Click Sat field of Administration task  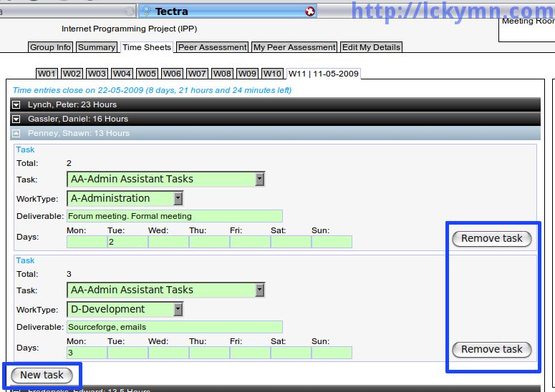pyautogui.click(x=291, y=242)
